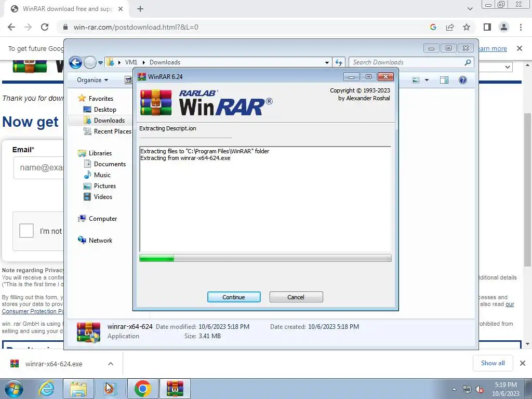532x399 pixels.
Task: Click Continue in WinRAR installer
Action: tap(234, 297)
